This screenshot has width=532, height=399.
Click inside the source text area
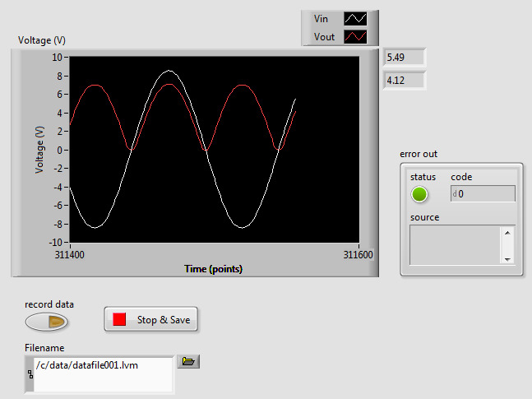[x=455, y=244]
